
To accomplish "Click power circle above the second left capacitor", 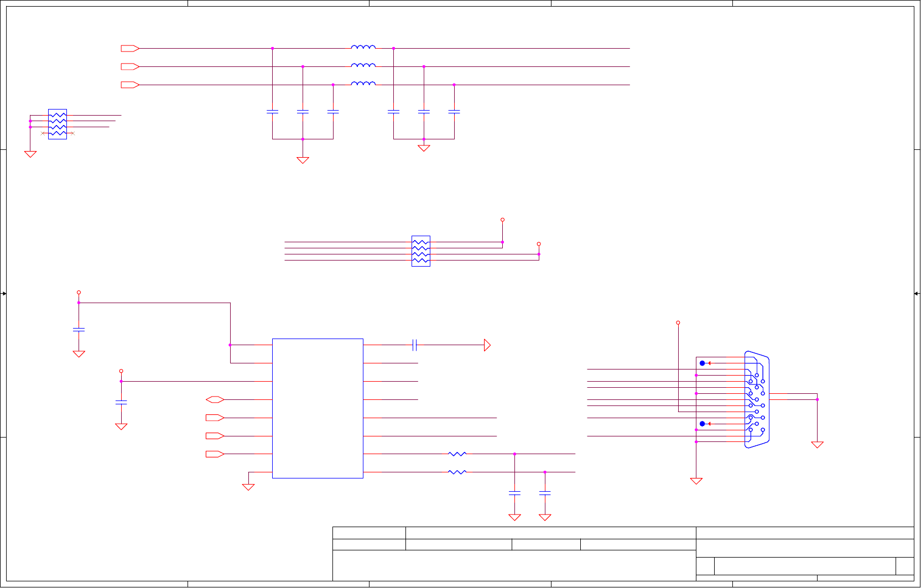I will point(121,371).
